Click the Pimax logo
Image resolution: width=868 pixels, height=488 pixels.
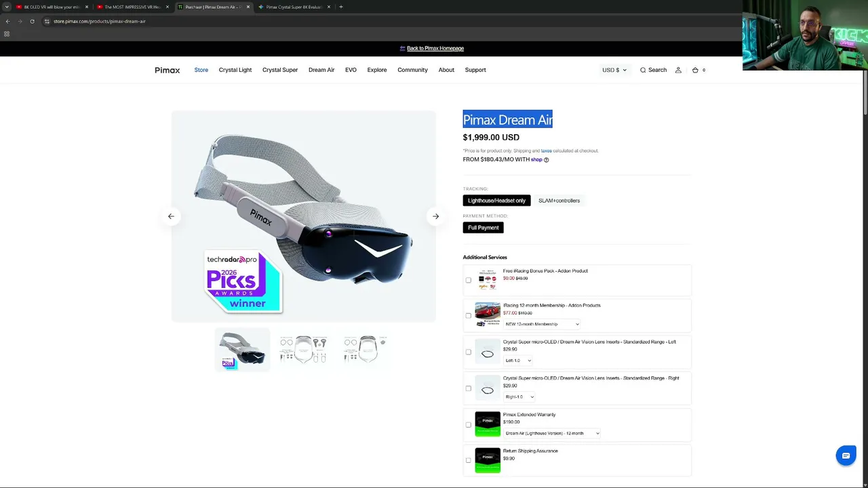point(167,70)
